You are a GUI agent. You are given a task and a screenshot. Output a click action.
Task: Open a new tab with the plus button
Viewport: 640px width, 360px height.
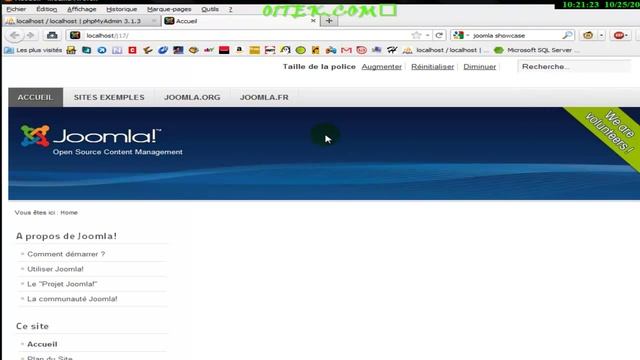coord(329,21)
